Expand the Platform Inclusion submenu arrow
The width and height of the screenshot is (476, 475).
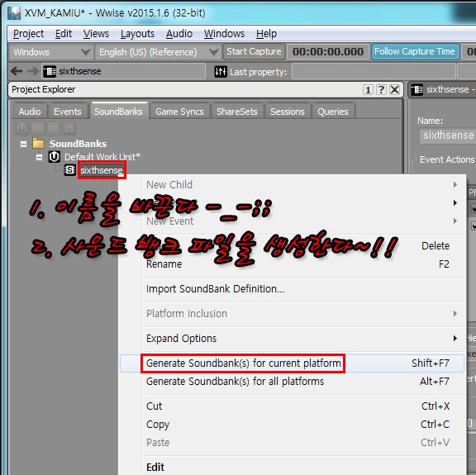point(455,314)
